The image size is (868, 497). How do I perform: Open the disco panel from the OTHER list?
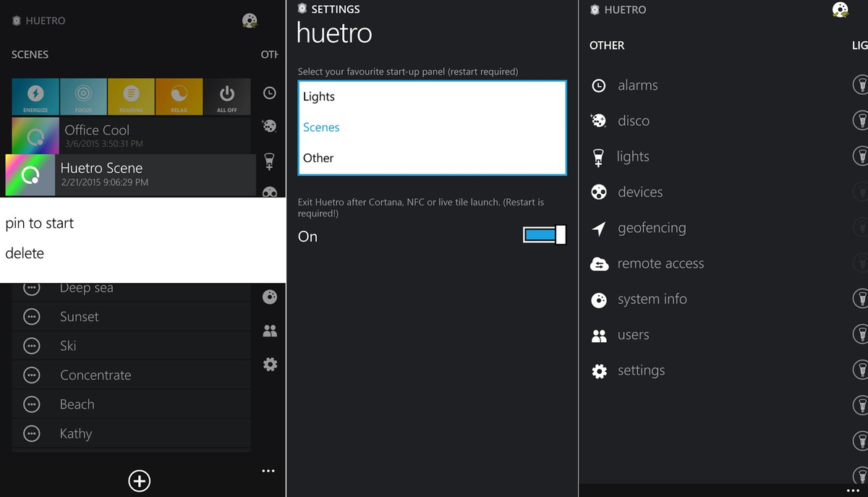coord(599,120)
